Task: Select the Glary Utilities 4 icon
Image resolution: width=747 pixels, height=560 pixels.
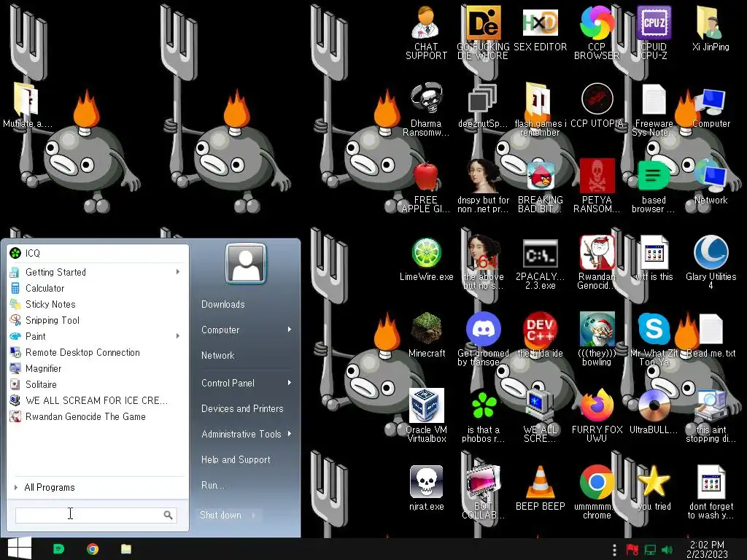Action: [x=711, y=262]
